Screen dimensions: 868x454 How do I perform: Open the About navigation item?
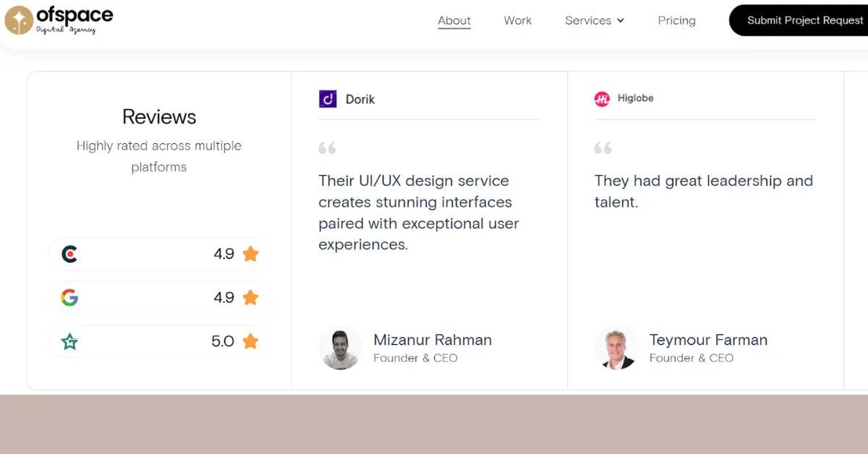tap(454, 20)
